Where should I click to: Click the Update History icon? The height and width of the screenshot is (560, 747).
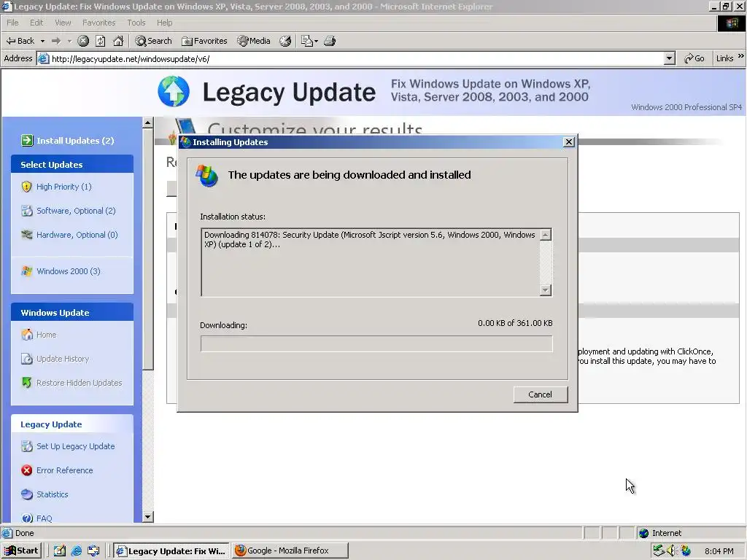pos(27,359)
